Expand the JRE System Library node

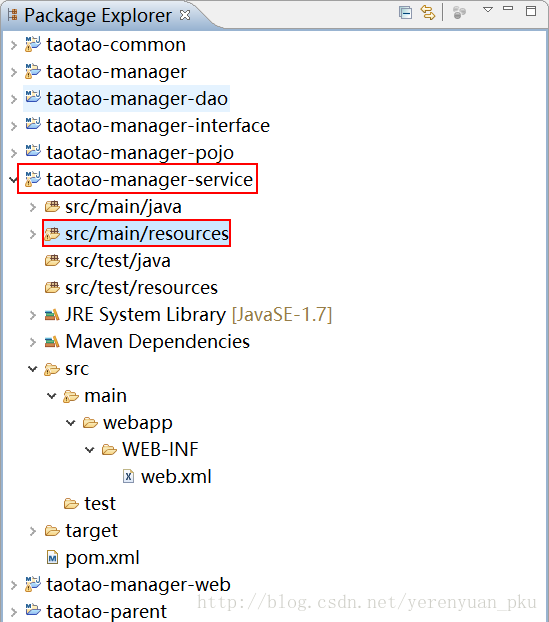[33, 315]
